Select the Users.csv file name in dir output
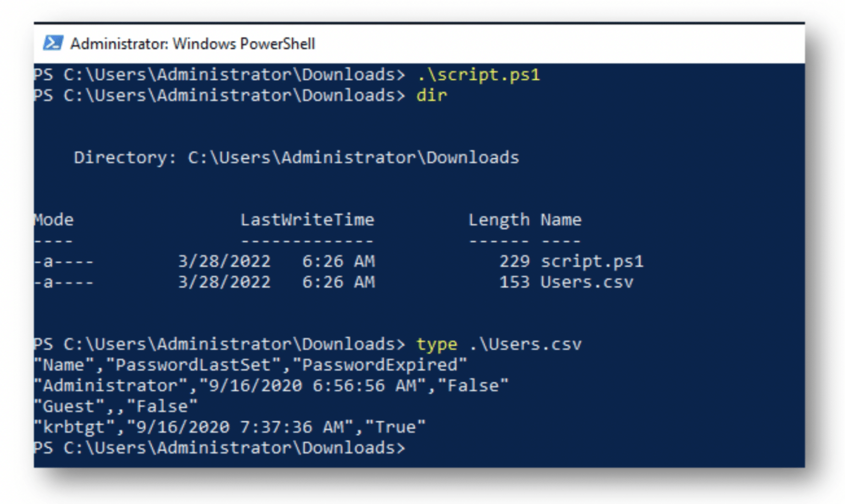 point(586,282)
